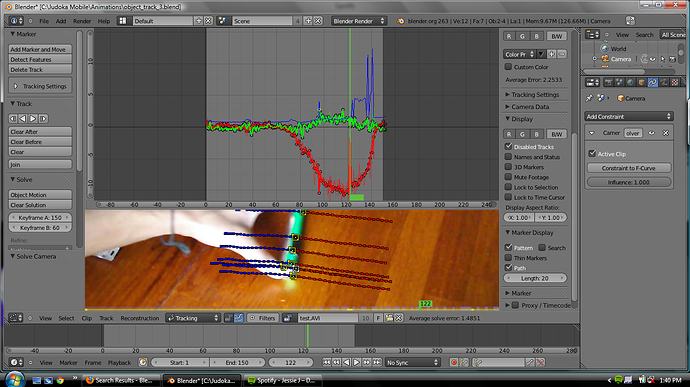Viewport: 690px width, 387px height.
Task: Delete the current Scene with X icon
Action: point(318,21)
